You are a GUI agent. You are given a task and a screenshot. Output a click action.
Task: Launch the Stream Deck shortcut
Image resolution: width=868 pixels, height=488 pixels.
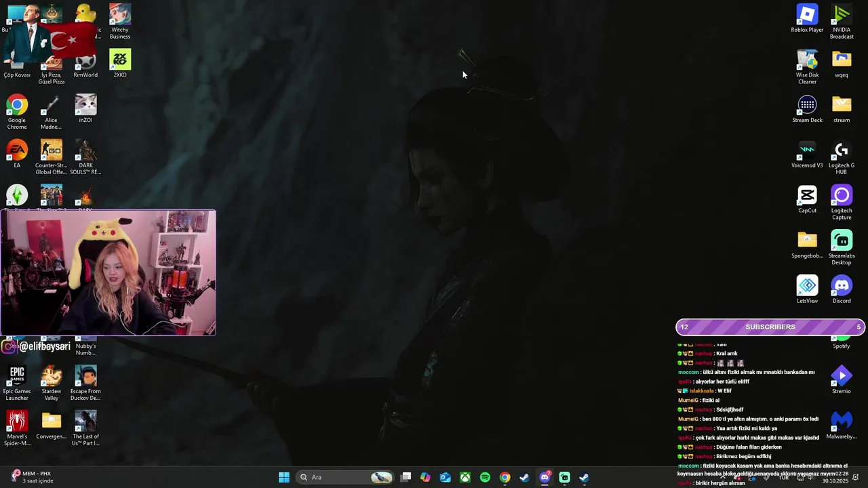(x=807, y=108)
